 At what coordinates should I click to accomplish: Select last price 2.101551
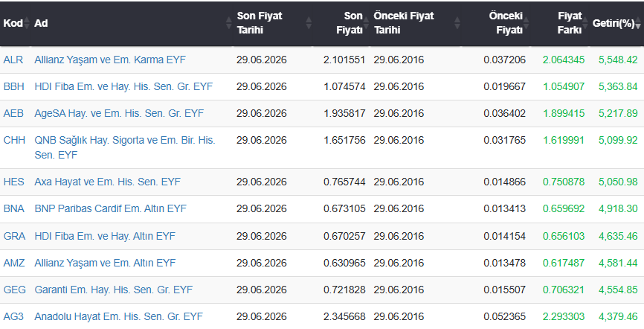[344, 60]
